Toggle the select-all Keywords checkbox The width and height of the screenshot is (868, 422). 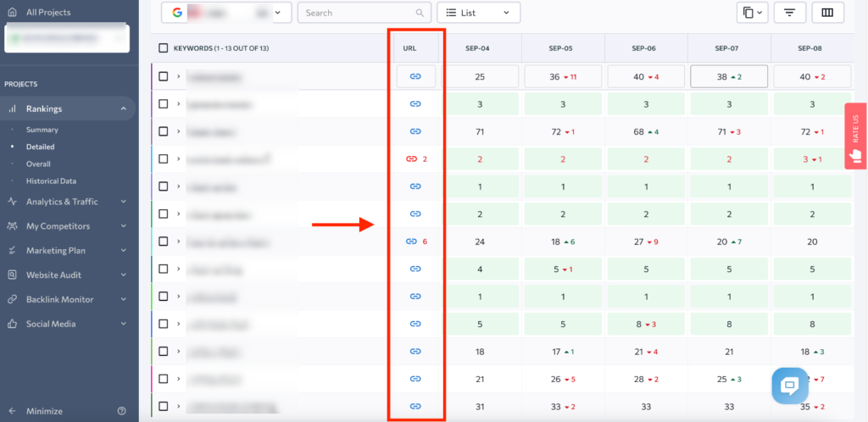pos(164,48)
